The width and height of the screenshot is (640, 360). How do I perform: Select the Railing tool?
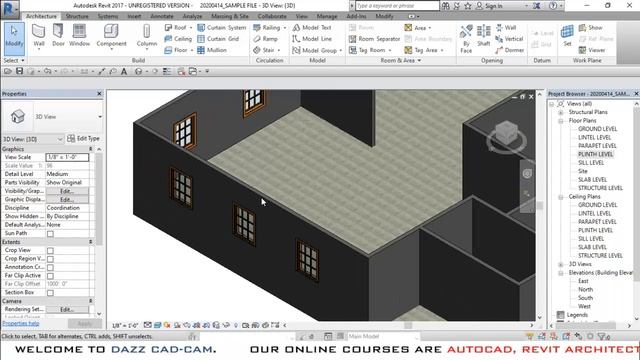pos(269,28)
